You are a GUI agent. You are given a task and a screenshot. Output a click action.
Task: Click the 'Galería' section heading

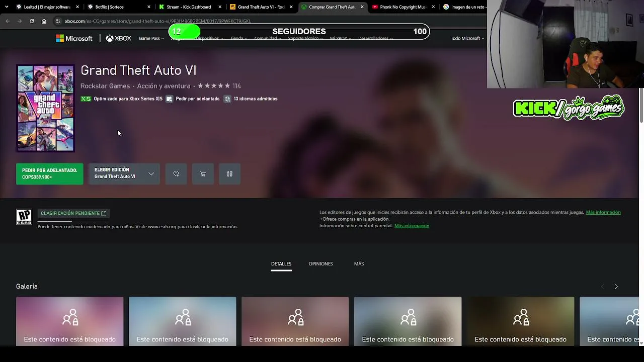coord(27,287)
